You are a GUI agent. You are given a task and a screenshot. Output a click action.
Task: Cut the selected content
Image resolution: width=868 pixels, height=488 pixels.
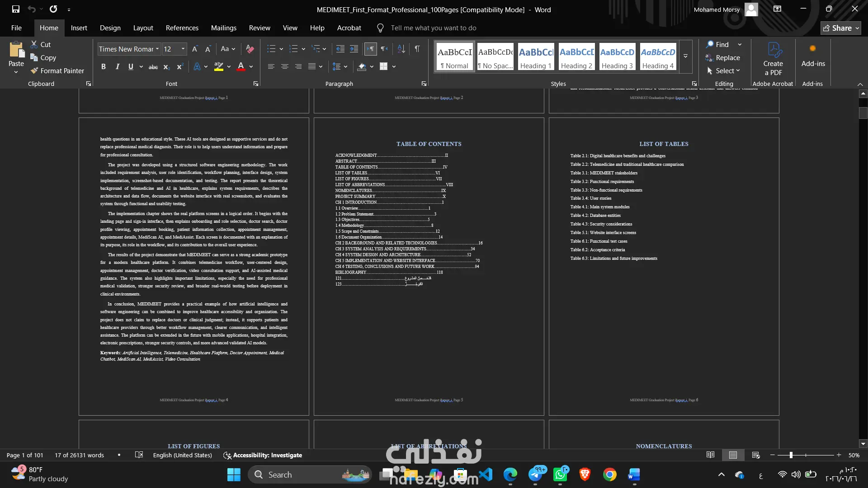[41, 44]
